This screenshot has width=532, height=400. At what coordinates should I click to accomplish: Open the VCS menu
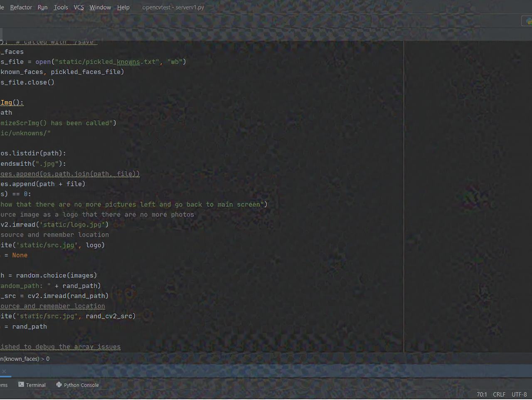pos(79,7)
